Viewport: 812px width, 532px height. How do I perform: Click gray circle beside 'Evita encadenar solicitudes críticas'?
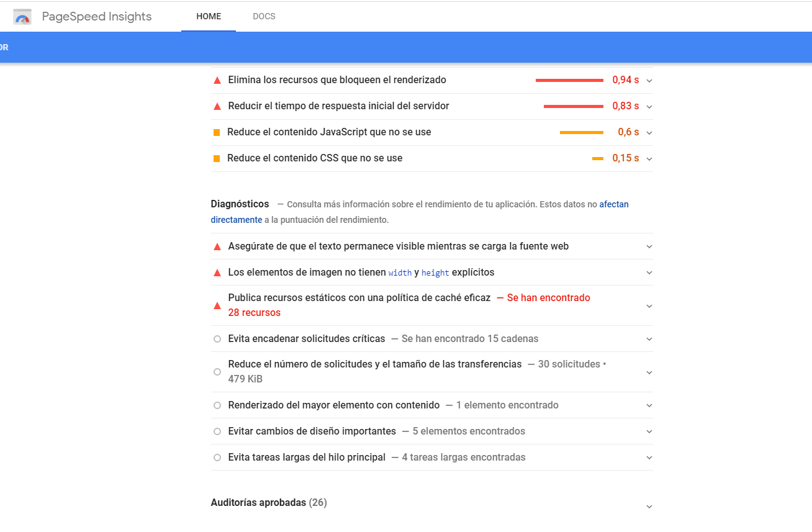tap(217, 339)
